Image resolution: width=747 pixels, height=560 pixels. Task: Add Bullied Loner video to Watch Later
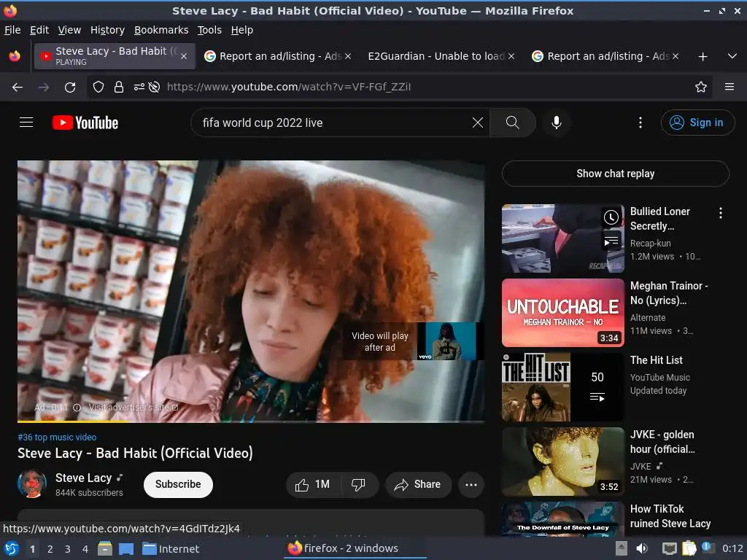point(611,217)
